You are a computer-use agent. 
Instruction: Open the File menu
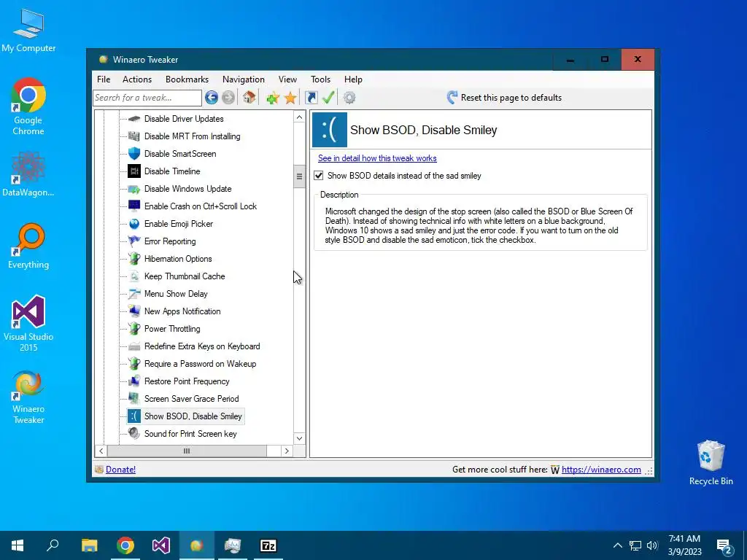(104, 79)
